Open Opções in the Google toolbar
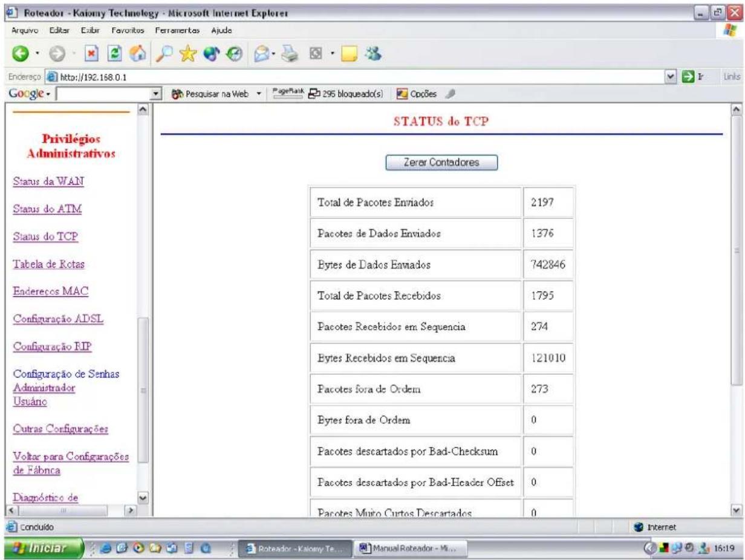 coord(414,94)
